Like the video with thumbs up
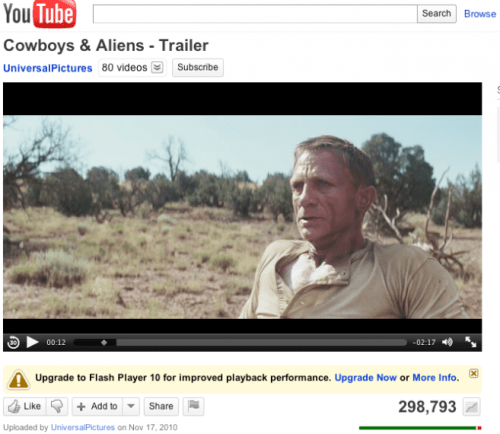 (x=25, y=406)
